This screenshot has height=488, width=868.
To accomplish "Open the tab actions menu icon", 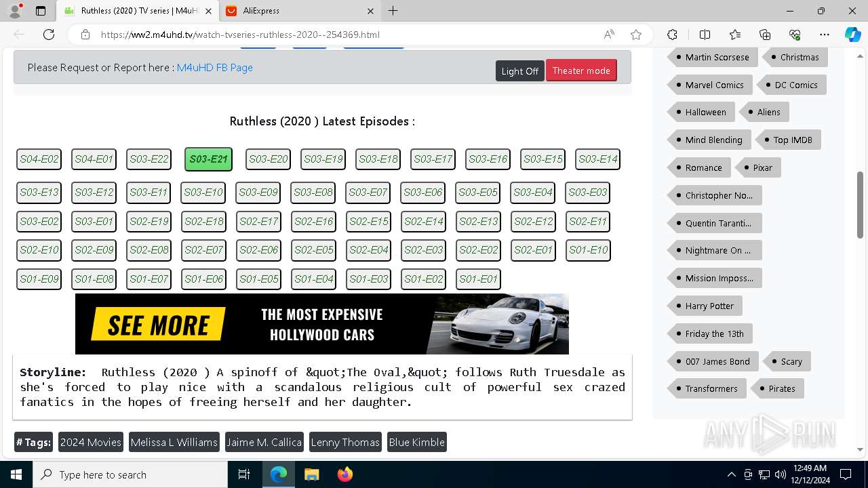I will coord(41,11).
